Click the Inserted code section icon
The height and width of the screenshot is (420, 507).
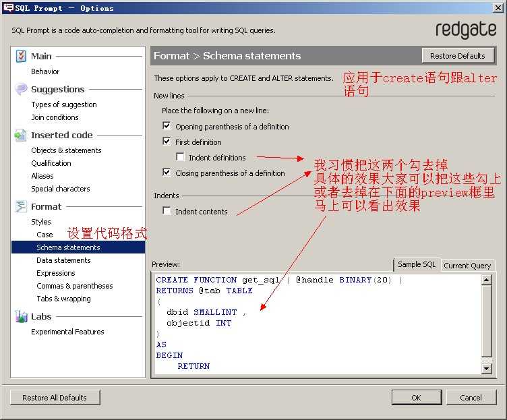[21, 135]
